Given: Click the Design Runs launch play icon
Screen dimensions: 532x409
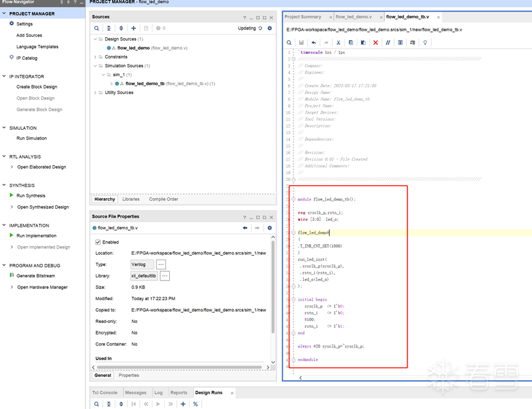Looking at the screenshot, I should [x=158, y=404].
